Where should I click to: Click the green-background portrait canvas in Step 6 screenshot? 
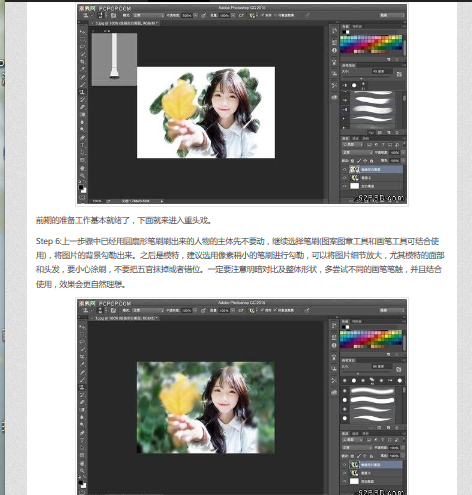pos(206,407)
